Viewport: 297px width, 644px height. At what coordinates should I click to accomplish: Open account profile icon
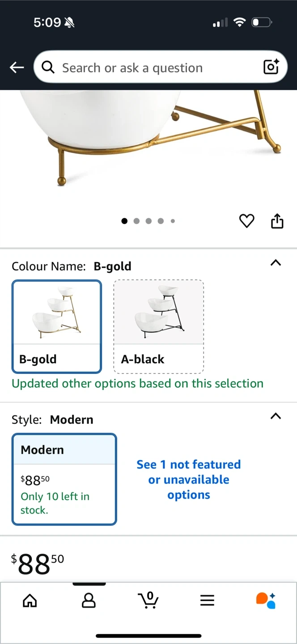coord(89,601)
